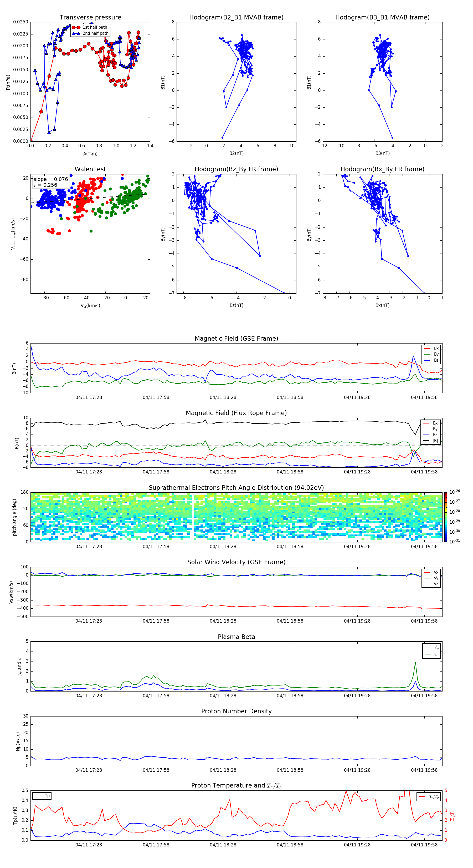The height and width of the screenshot is (868, 473).
Task: Click '04/11 19:28' tick in Solar Wind panel
Action: coord(357,621)
